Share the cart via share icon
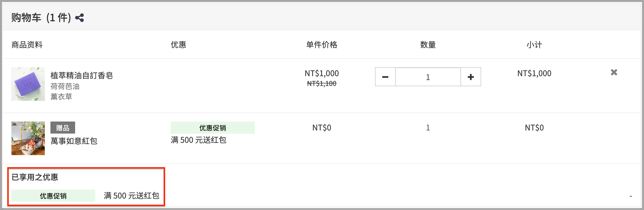This screenshot has height=210, width=644. (80, 18)
